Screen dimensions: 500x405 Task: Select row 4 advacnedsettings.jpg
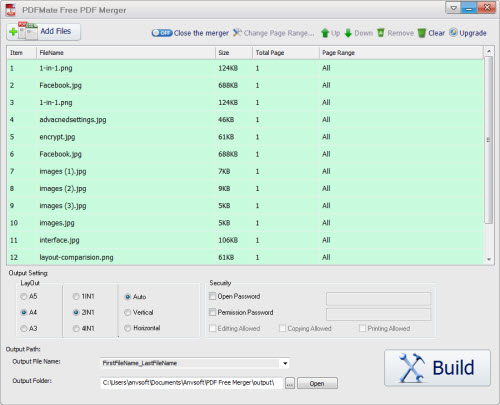coord(245,120)
